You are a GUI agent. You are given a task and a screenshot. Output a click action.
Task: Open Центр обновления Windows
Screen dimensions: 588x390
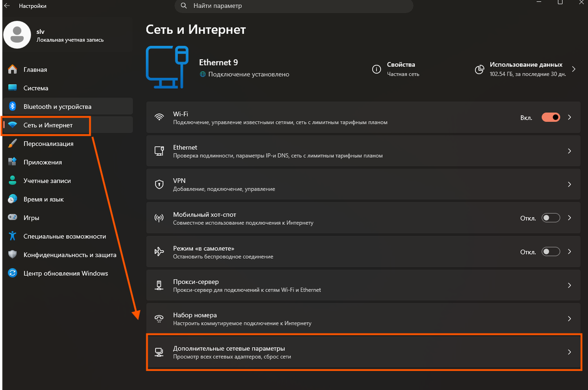point(68,273)
